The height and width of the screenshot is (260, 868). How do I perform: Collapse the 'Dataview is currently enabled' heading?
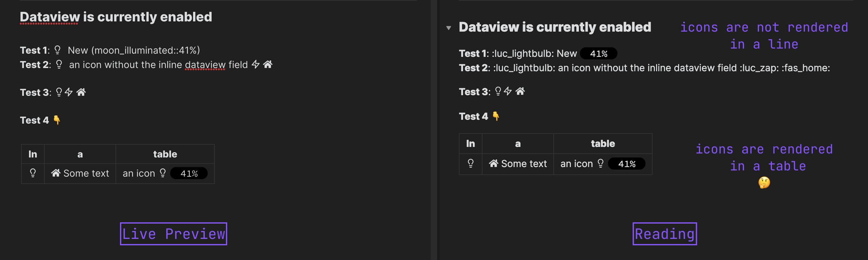coord(448,28)
